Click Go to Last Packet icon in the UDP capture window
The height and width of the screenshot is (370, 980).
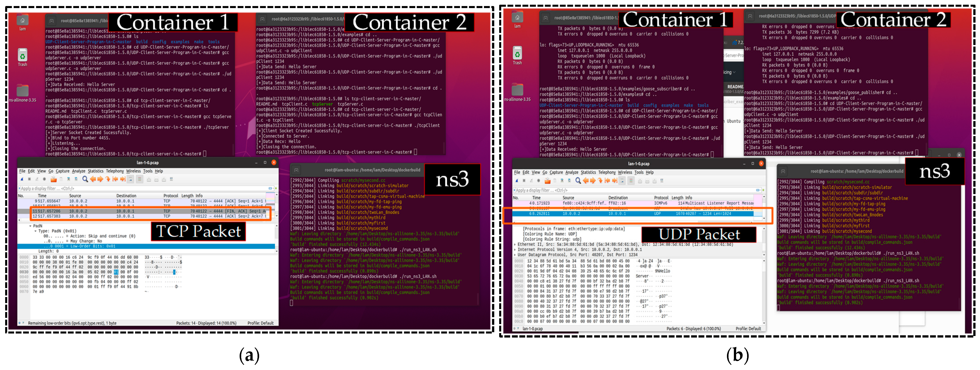coord(615,181)
